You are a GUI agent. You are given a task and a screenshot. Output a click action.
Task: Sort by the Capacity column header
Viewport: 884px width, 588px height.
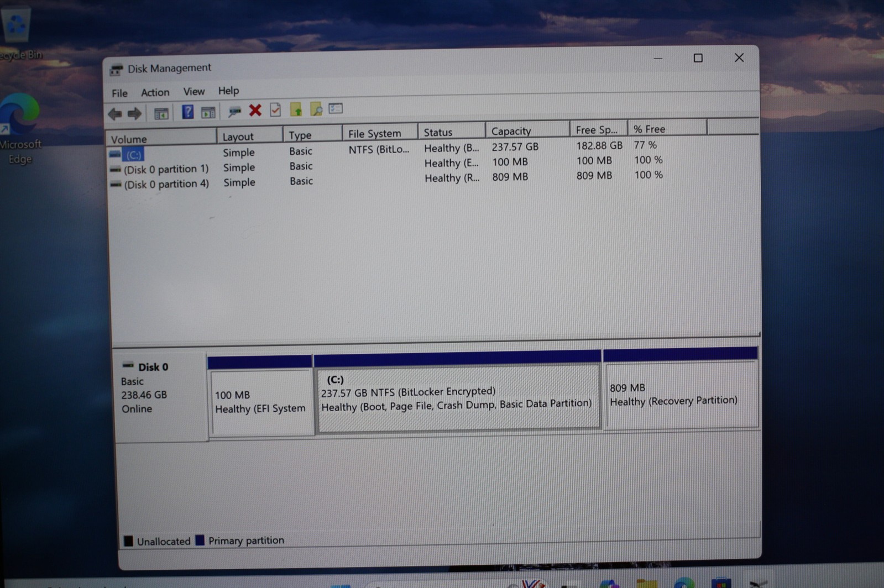click(x=527, y=130)
